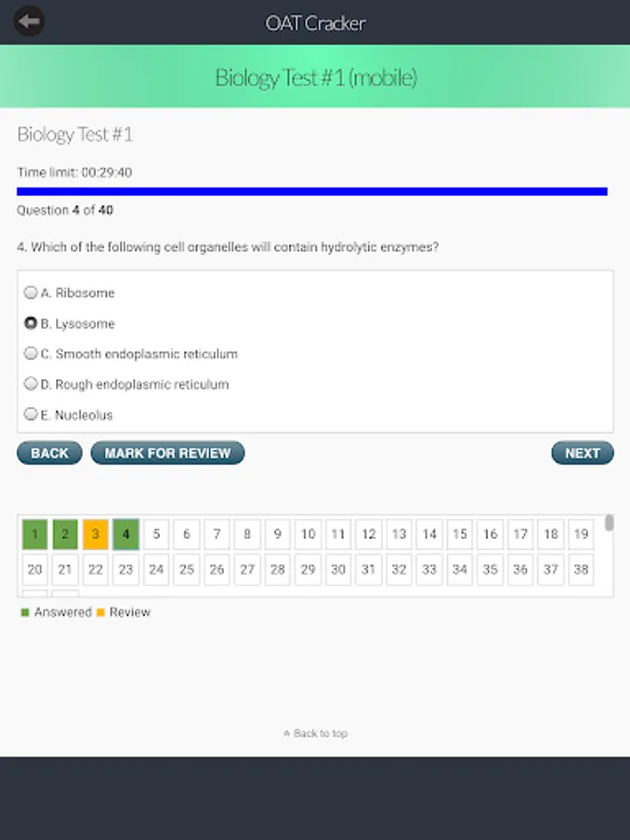Jump to answered question 1 tile
Screen dimensions: 630x840
[35, 535]
